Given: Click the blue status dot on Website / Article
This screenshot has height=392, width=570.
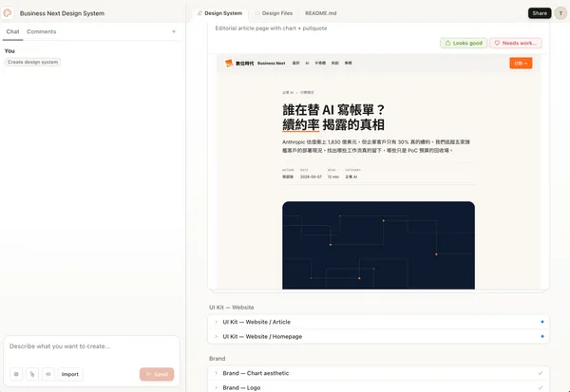Looking at the screenshot, I should 542,322.
